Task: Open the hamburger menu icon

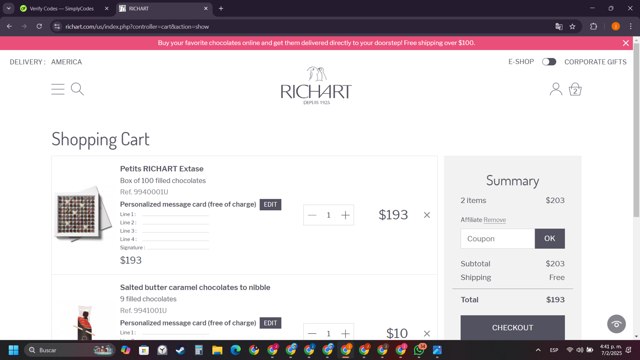Action: [x=58, y=89]
